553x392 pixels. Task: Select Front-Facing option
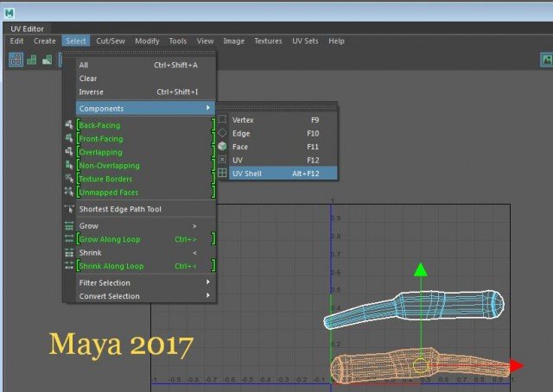(x=145, y=138)
